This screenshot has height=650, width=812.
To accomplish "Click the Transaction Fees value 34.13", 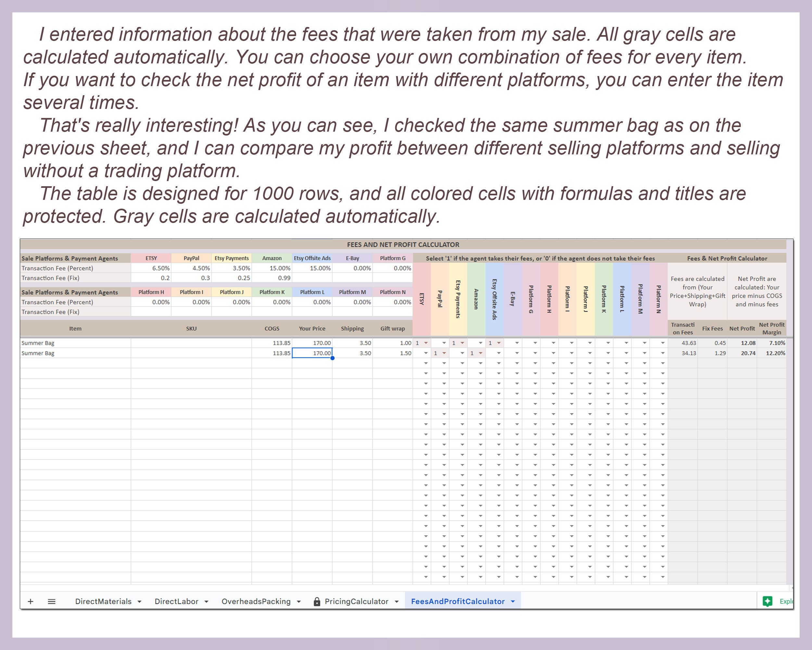I will [682, 353].
